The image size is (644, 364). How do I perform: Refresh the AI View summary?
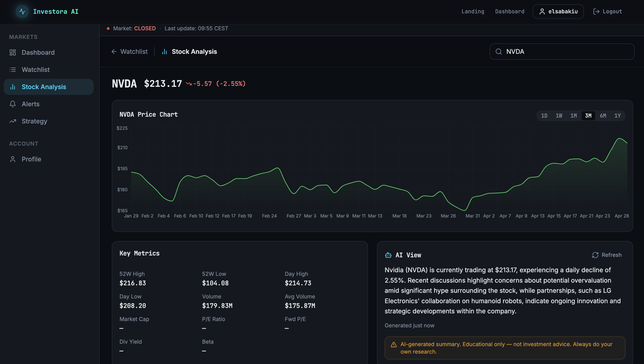[x=607, y=255]
